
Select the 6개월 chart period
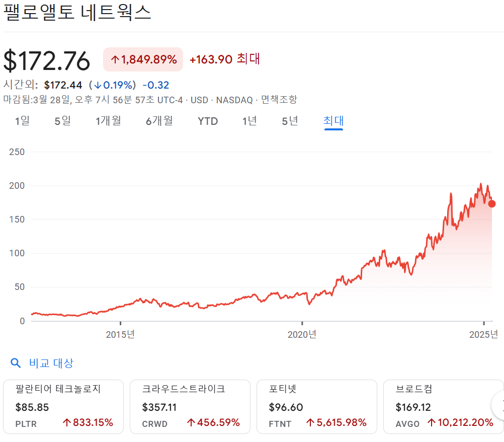click(x=159, y=121)
